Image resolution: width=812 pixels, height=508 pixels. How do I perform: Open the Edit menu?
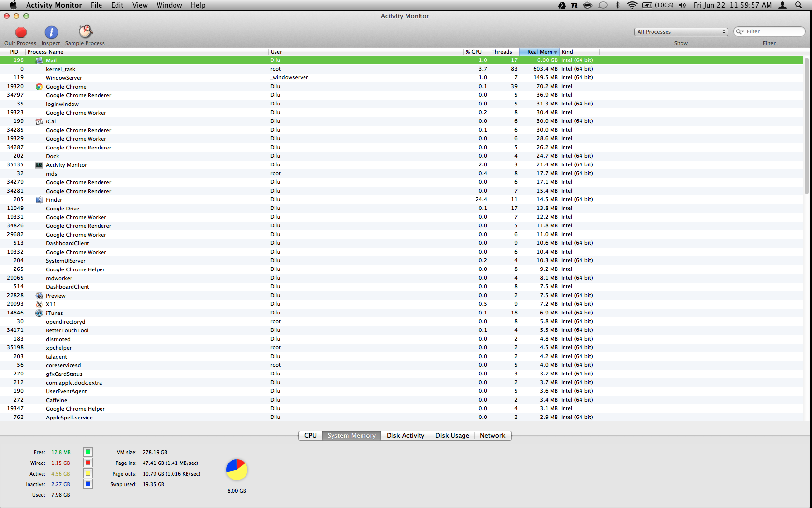[x=117, y=5]
